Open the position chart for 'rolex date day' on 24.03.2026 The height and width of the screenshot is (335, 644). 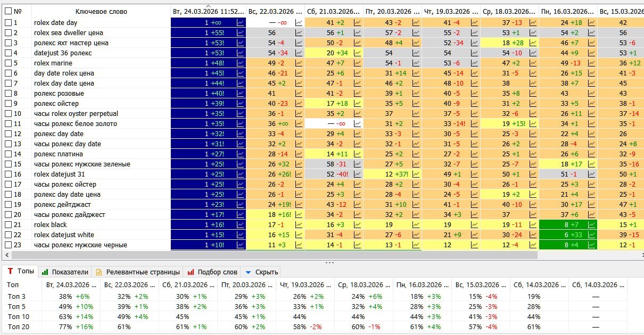(x=241, y=23)
